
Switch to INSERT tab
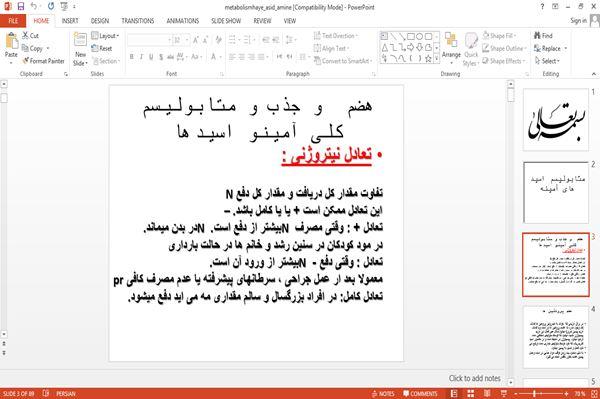point(70,21)
